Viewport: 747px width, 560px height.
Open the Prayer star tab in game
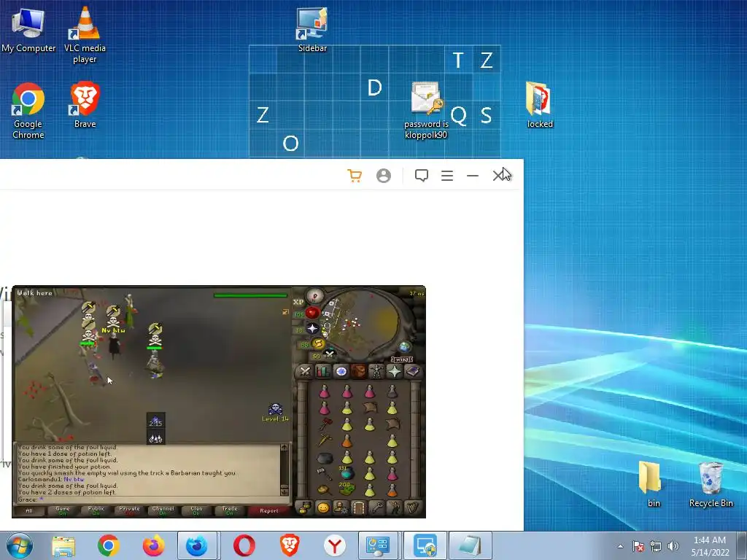pos(394,371)
